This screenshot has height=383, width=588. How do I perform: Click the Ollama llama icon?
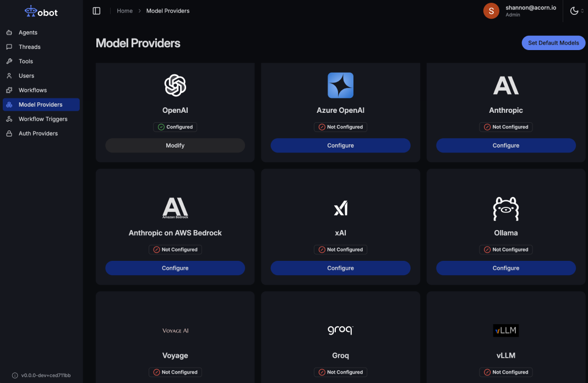pyautogui.click(x=505, y=209)
